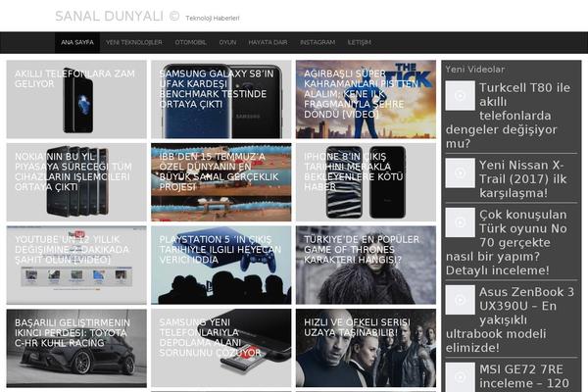Click video icon beside No 70 game title
The height and width of the screenshot is (392, 588).
[461, 222]
